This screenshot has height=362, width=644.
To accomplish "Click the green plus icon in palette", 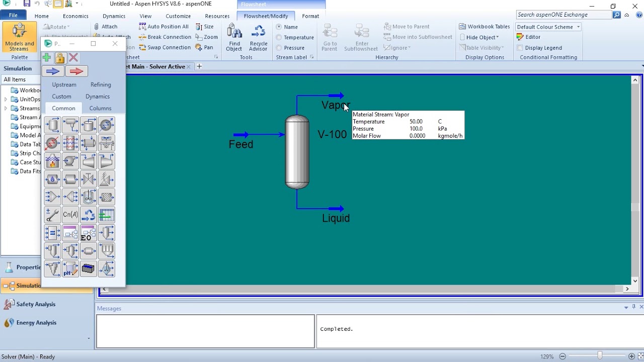I will [47, 58].
